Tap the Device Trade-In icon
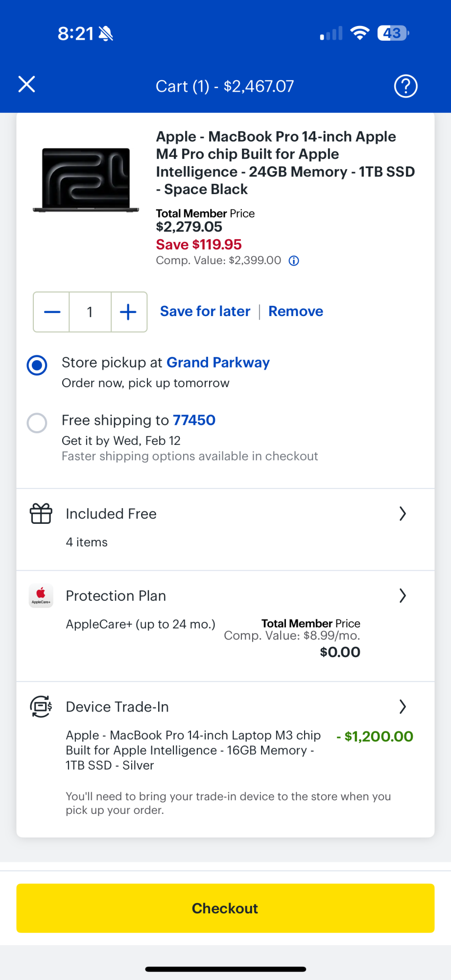Image resolution: width=451 pixels, height=980 pixels. click(41, 707)
